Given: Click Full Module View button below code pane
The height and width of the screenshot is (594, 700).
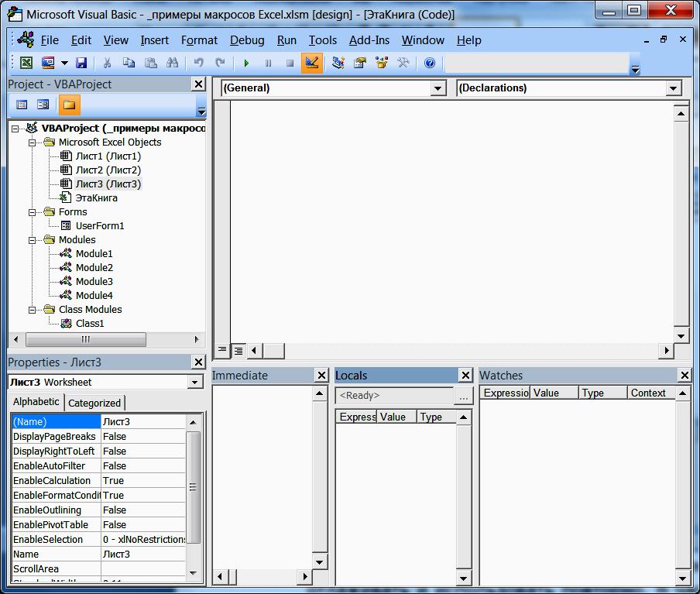Looking at the screenshot, I should point(238,351).
